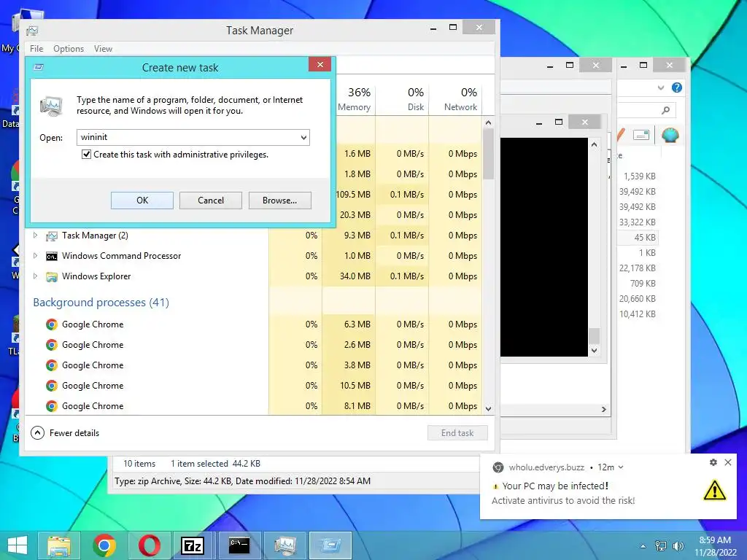Open notification settings gear icon
747x560 pixels.
(713, 462)
